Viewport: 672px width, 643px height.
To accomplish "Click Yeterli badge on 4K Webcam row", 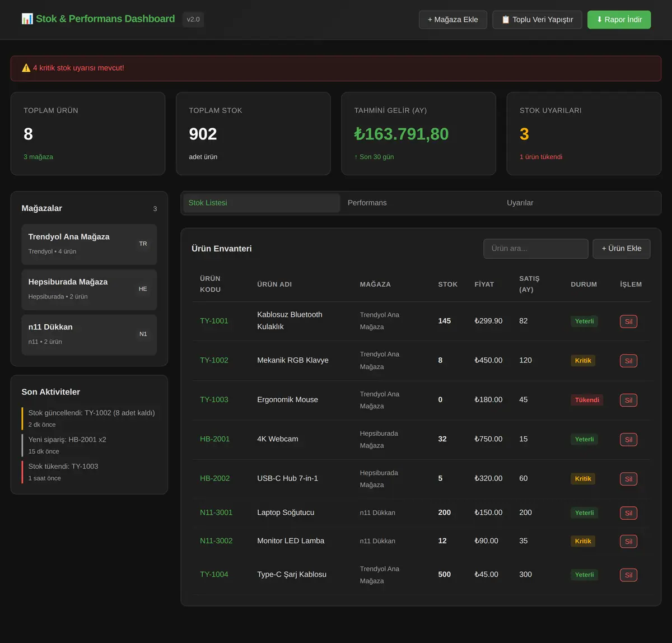I will coord(584,440).
